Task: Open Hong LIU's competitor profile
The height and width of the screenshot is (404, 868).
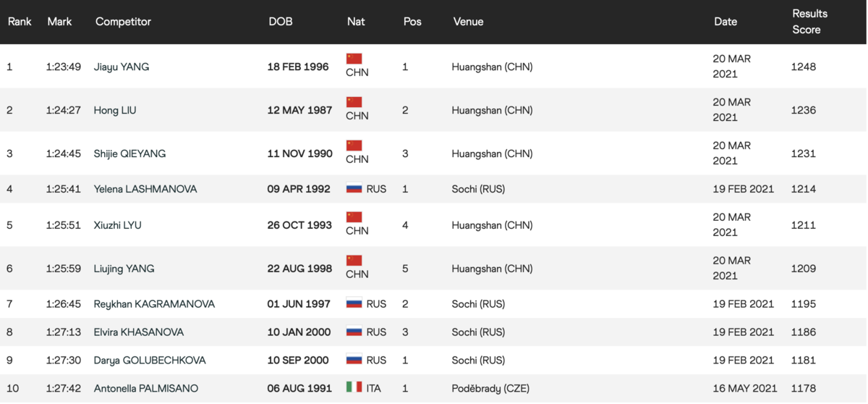Action: point(115,110)
